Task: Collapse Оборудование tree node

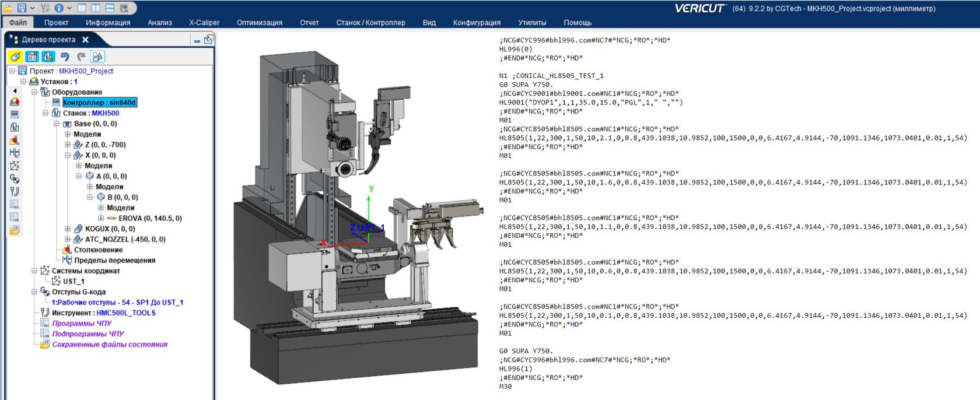Action: [x=34, y=92]
